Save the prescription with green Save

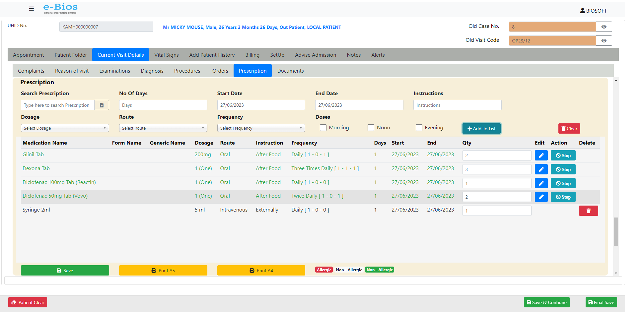pos(65,271)
